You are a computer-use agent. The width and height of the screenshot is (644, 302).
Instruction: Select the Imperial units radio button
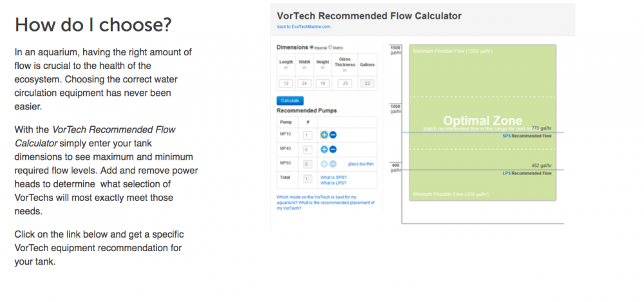(312, 48)
